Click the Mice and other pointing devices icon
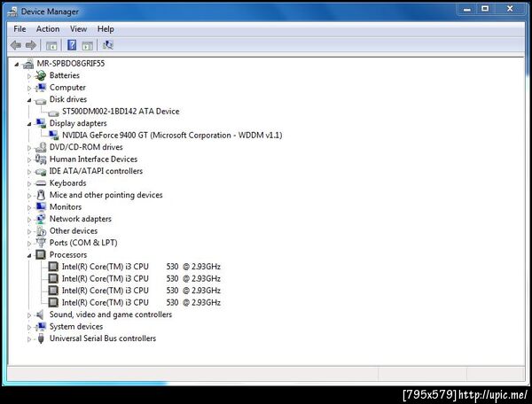Screen dimensions: 532x404 point(41,195)
